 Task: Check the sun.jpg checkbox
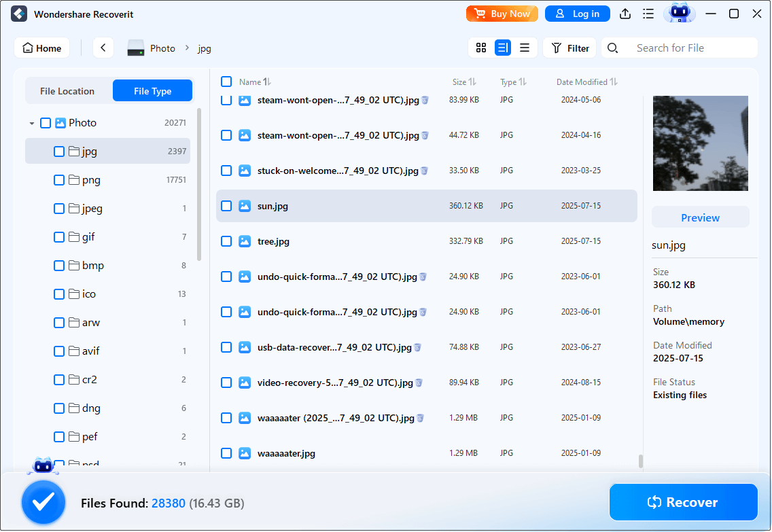click(226, 206)
